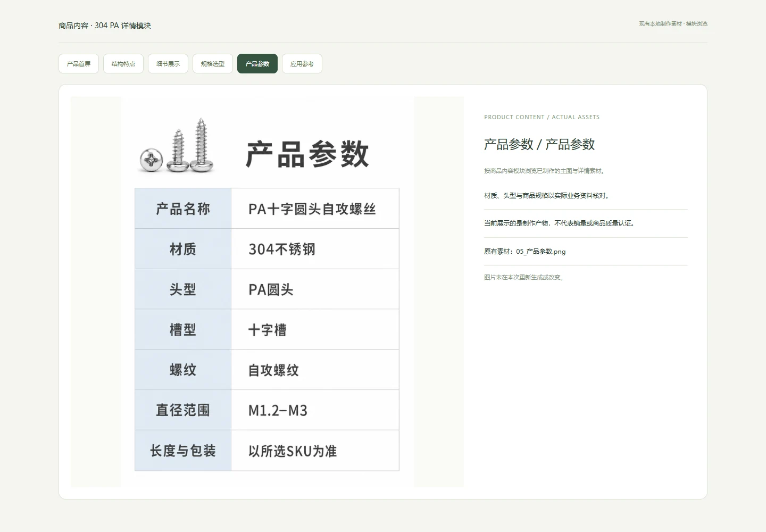This screenshot has width=766, height=532.
Task: Click the PRODUCT CONTENT / ACTUAL ASSETS label
Action: 542,117
